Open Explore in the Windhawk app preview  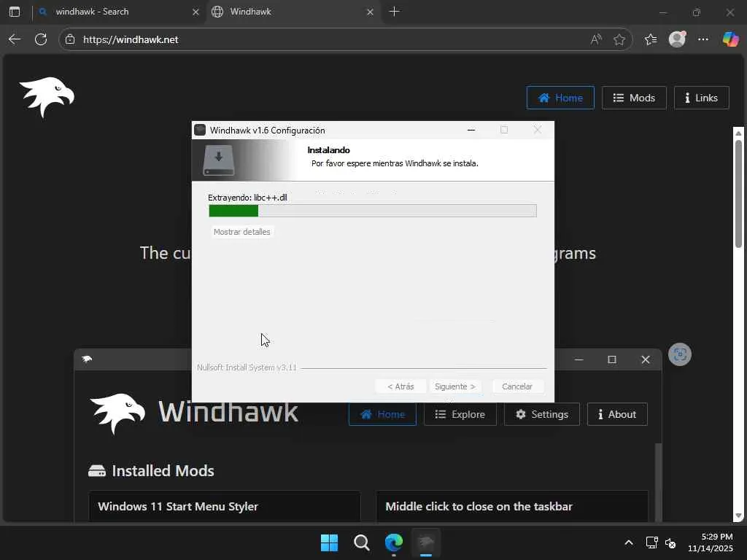(x=460, y=414)
